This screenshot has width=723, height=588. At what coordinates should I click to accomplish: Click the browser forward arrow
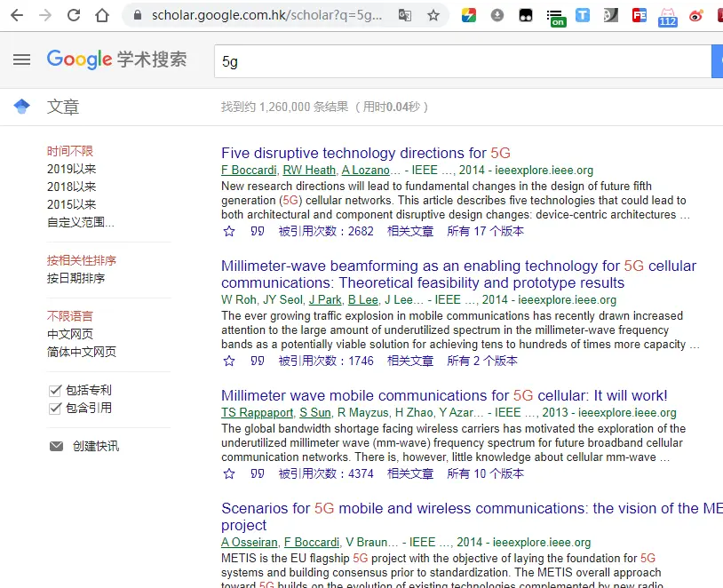(x=45, y=15)
